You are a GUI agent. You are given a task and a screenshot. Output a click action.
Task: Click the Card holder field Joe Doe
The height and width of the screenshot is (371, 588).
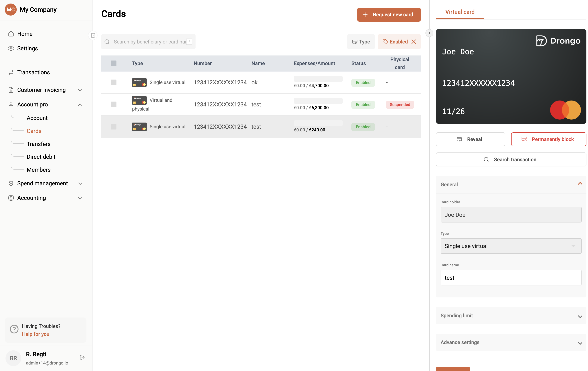pyautogui.click(x=511, y=215)
